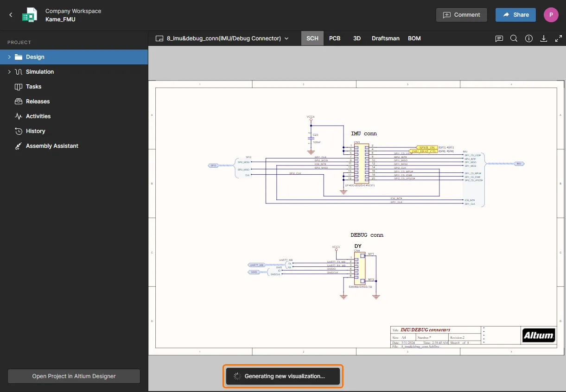Enter full screen with expand icon
566x392 pixels.
pyautogui.click(x=558, y=38)
